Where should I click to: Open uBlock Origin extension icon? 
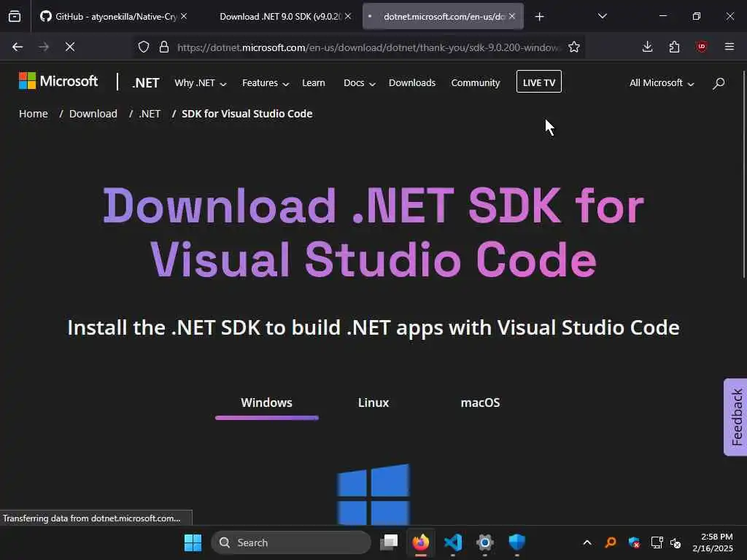[702, 47]
